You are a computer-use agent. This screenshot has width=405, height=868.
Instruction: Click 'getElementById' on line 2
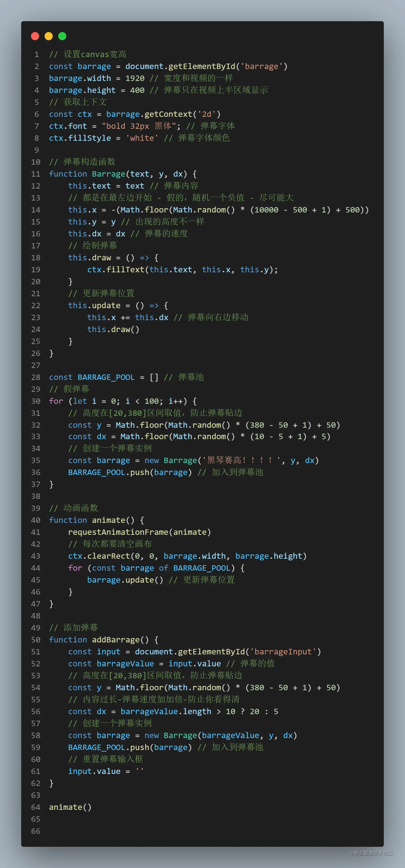pyautogui.click(x=201, y=66)
